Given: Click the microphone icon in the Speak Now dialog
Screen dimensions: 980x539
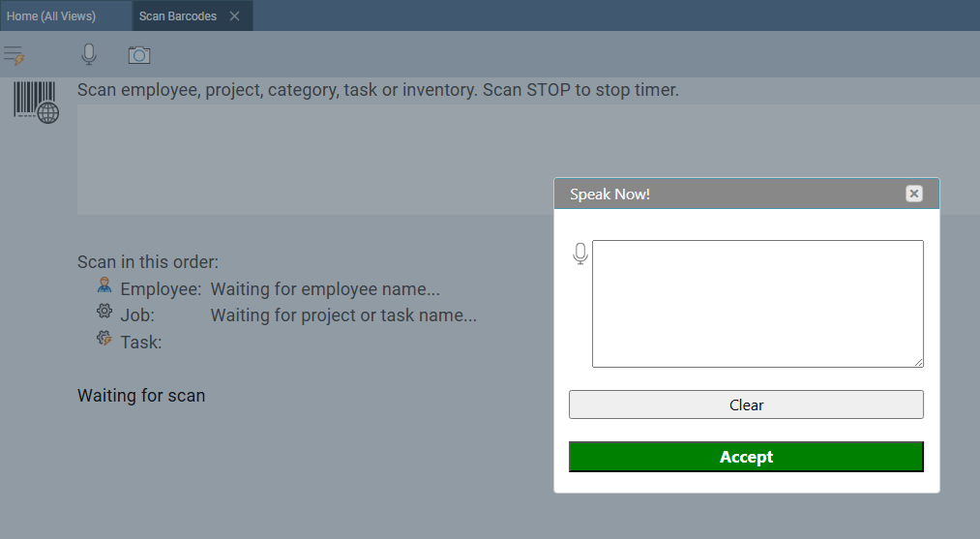Looking at the screenshot, I should point(580,254).
